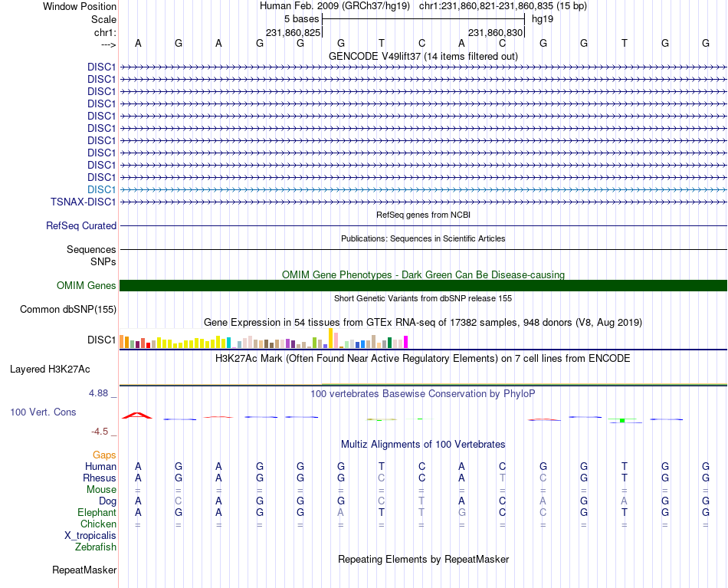Click the Zebrafish alignment row label
Image resolution: width=728 pixels, height=588 pixels.
pyautogui.click(x=96, y=547)
